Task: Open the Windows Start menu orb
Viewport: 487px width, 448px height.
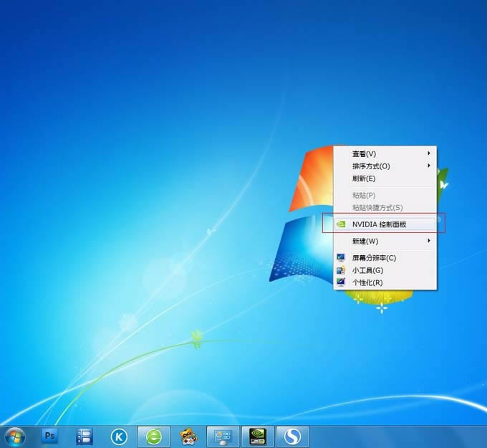Action: pos(15,437)
